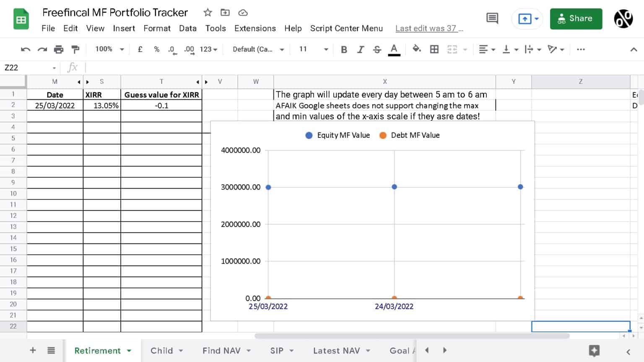Switch to the Child sheet tab
644x362 pixels.
pos(163,350)
